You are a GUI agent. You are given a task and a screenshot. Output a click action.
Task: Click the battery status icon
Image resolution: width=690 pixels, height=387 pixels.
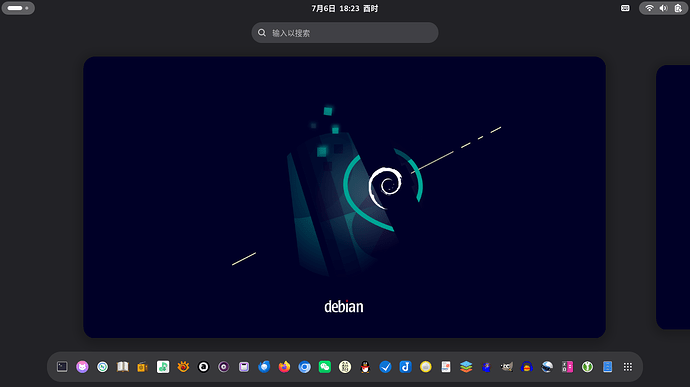pyautogui.click(x=678, y=8)
